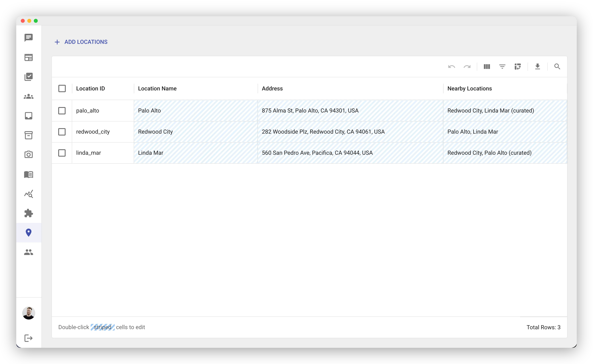This screenshot has height=364, width=593.
Task: Select nearby cell 'Redwood City, Linda Mar (curated)'
Action: (505, 111)
